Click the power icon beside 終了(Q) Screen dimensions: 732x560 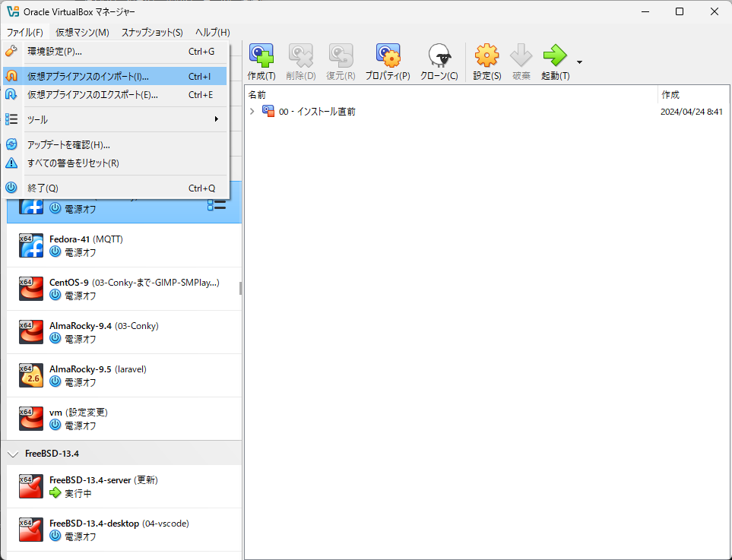pyautogui.click(x=11, y=188)
